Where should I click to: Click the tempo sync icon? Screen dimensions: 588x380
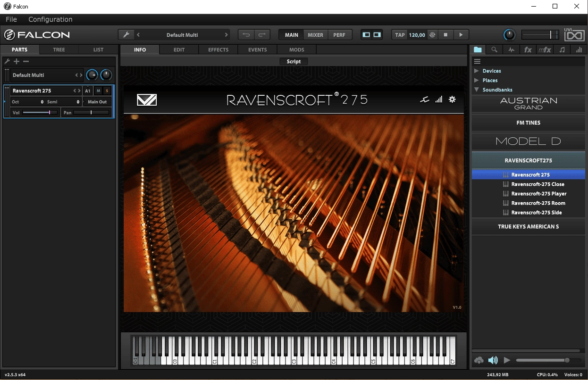432,35
